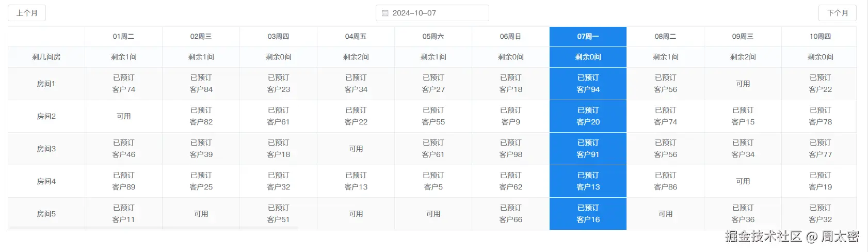Click the table's horizontal scrollbar
This screenshot has height=252, width=868.
[x=154, y=228]
